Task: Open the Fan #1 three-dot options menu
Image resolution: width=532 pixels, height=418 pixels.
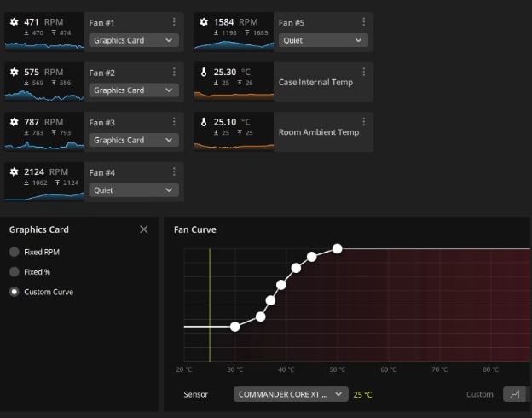Action: pyautogui.click(x=175, y=22)
